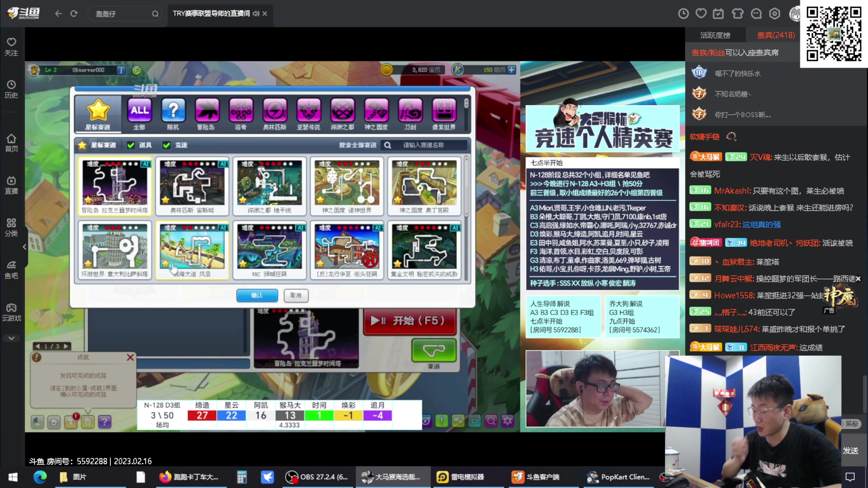Switch to 贵宾(2418) tab
This screenshot has height=488, width=868.
click(776, 35)
